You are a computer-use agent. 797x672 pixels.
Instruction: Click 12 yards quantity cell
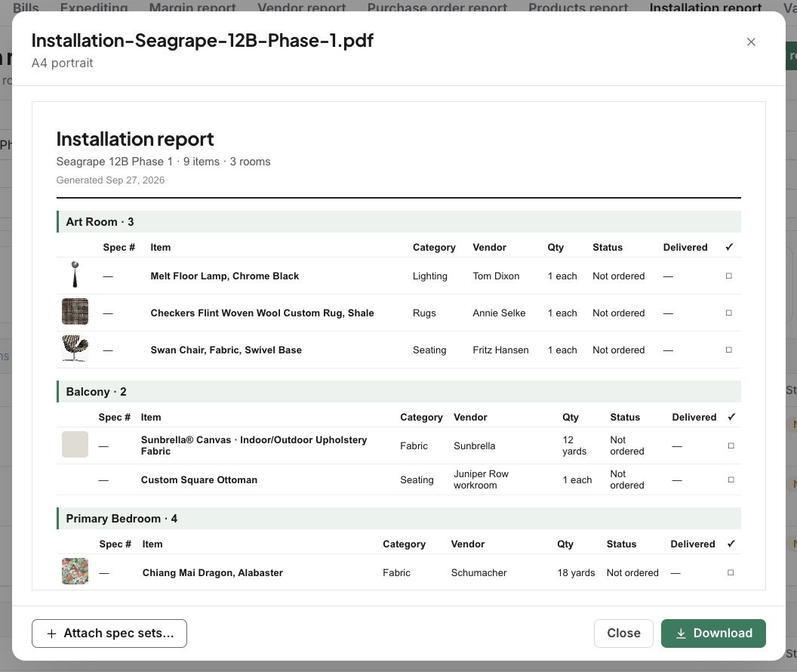[574, 445]
